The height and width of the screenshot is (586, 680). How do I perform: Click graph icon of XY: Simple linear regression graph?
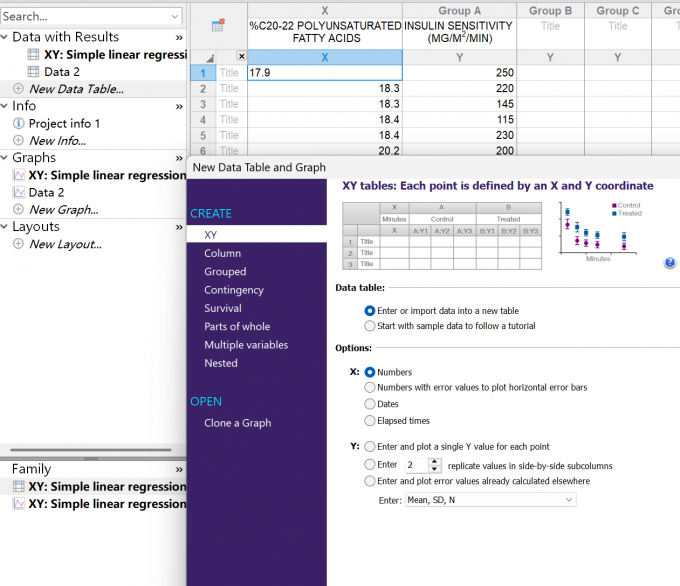tap(19, 175)
